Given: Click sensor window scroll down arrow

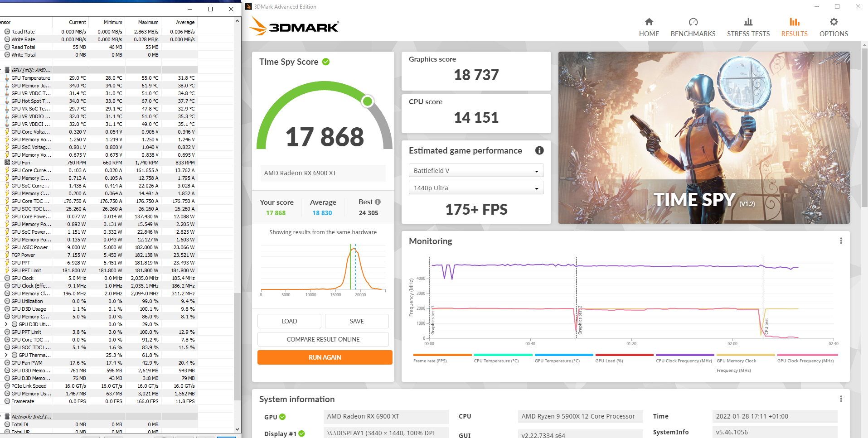Looking at the screenshot, I should tap(238, 429).
